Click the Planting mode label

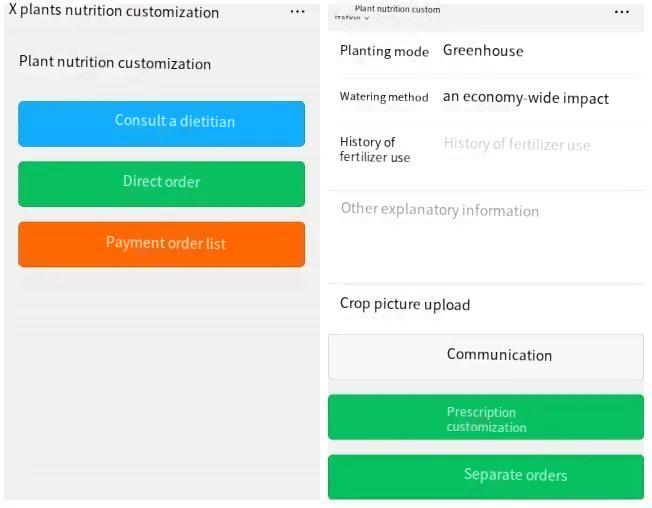(384, 51)
